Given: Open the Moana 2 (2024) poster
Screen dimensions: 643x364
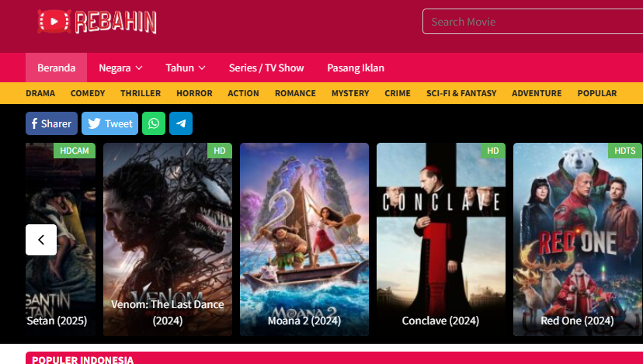Looking at the screenshot, I should [304, 239].
